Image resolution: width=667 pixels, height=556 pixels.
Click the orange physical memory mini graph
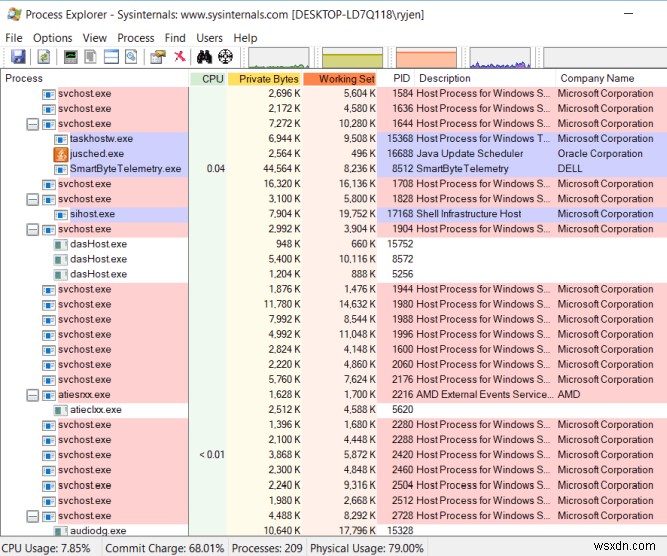pyautogui.click(x=426, y=57)
